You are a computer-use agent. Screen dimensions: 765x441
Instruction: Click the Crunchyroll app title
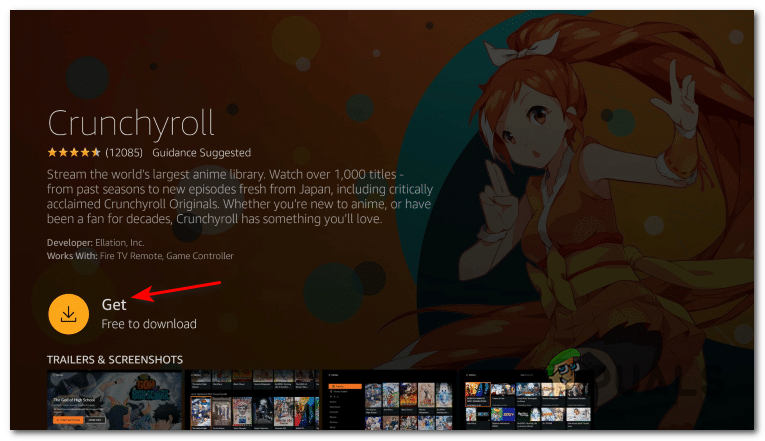131,124
